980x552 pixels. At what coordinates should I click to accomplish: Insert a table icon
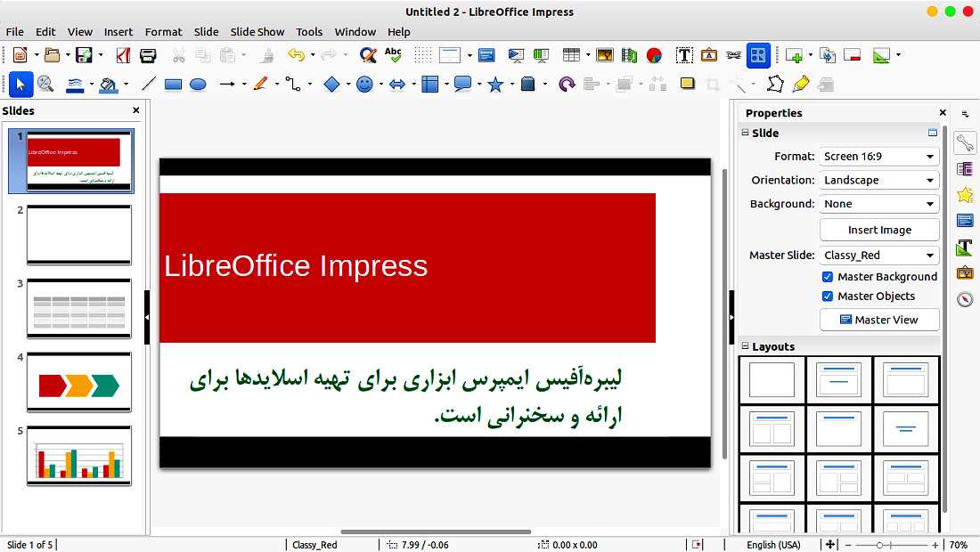coord(571,55)
